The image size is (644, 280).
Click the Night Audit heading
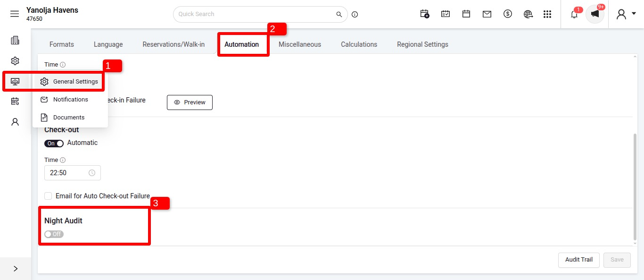pyautogui.click(x=63, y=221)
